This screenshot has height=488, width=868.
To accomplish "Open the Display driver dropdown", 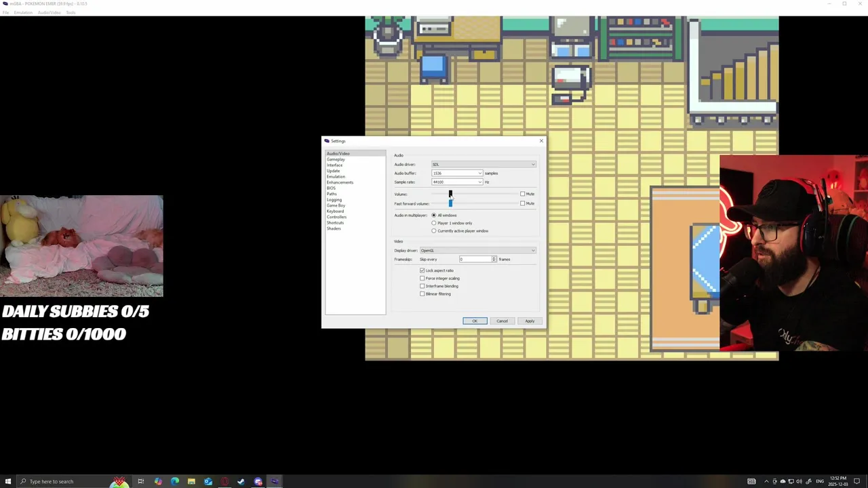I will click(x=477, y=250).
